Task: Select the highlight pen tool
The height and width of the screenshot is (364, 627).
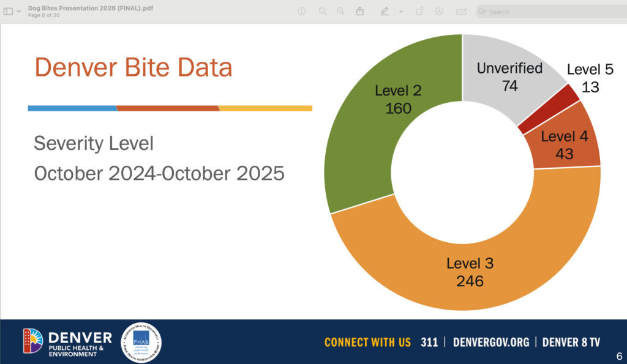Action: 385,11
